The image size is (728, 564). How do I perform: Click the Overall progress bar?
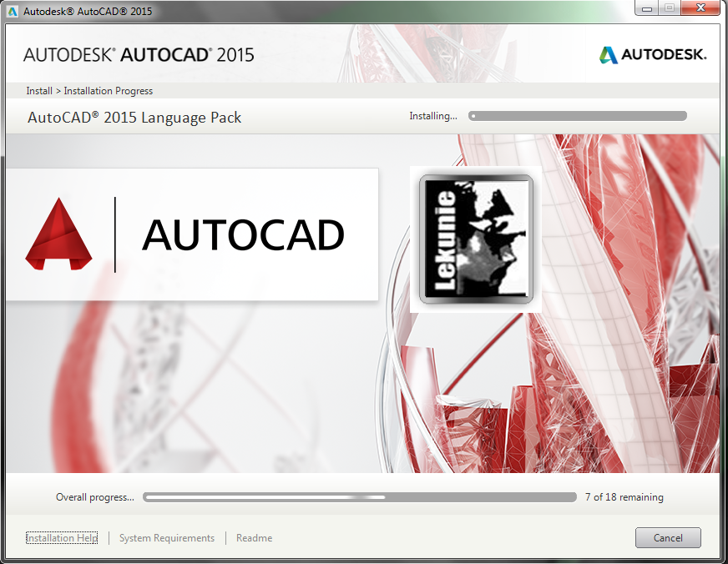coord(359,497)
